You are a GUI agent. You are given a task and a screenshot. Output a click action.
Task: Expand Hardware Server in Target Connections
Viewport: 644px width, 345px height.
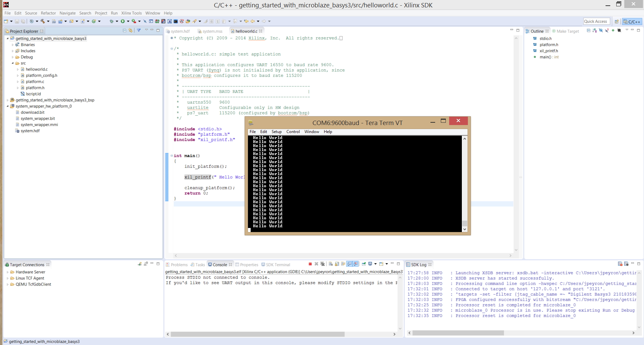(8, 272)
